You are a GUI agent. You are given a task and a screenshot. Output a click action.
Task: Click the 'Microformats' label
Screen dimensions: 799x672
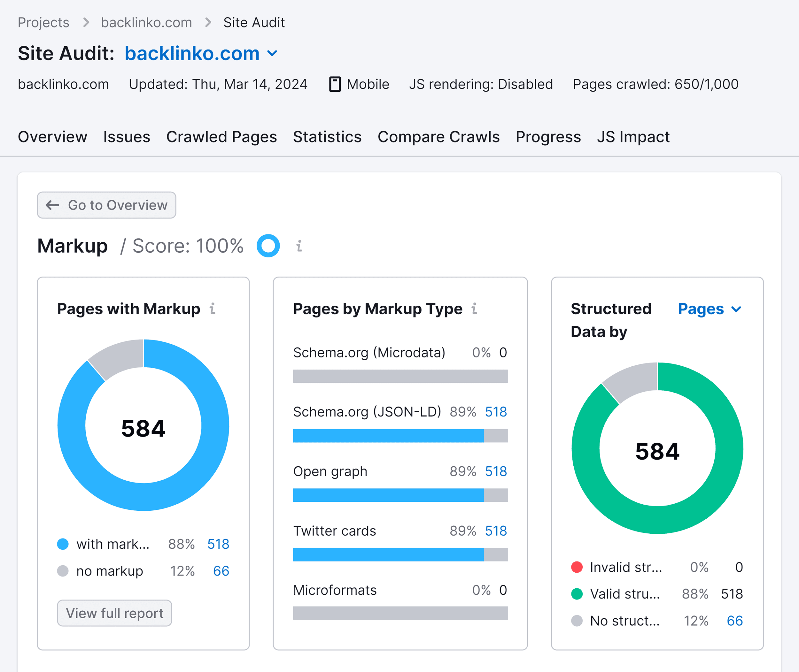335,590
